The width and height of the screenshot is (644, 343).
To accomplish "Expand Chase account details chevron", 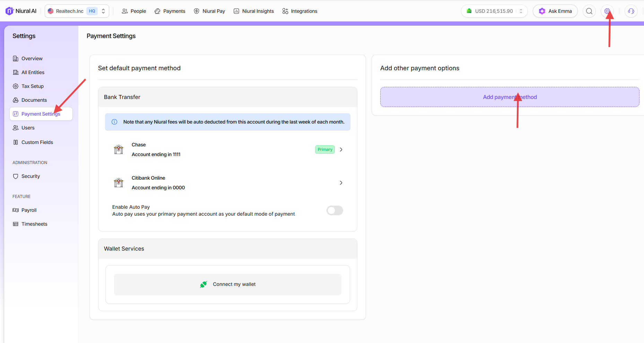I will click(x=341, y=150).
